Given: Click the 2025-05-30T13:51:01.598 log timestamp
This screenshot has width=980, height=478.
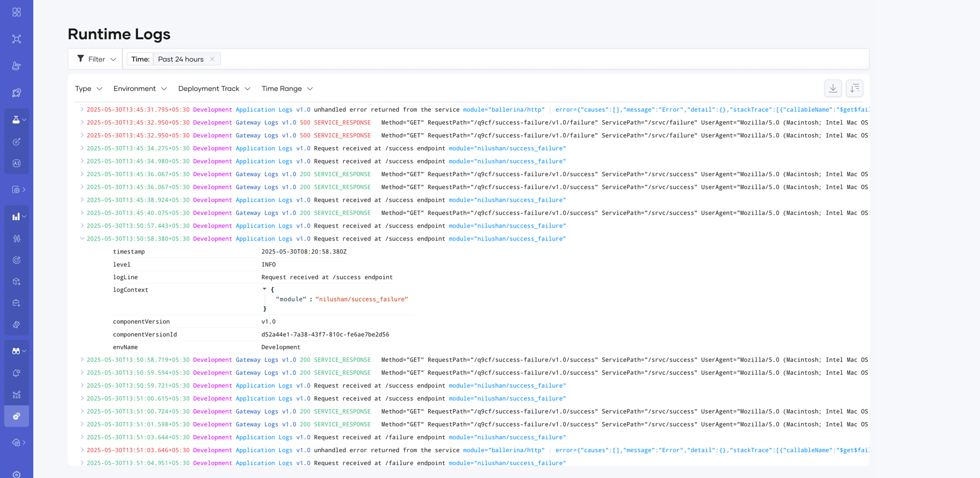Looking at the screenshot, I should pyautogui.click(x=138, y=424).
